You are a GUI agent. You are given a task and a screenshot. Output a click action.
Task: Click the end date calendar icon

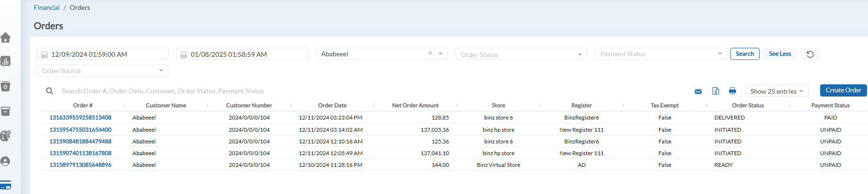[184, 54]
